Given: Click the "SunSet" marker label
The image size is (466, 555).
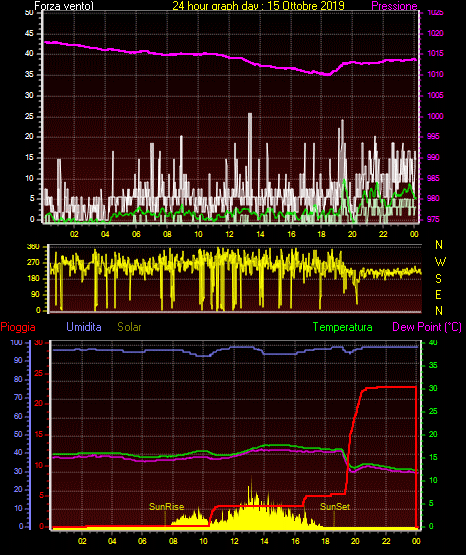Looking at the screenshot, I should pos(335,507).
